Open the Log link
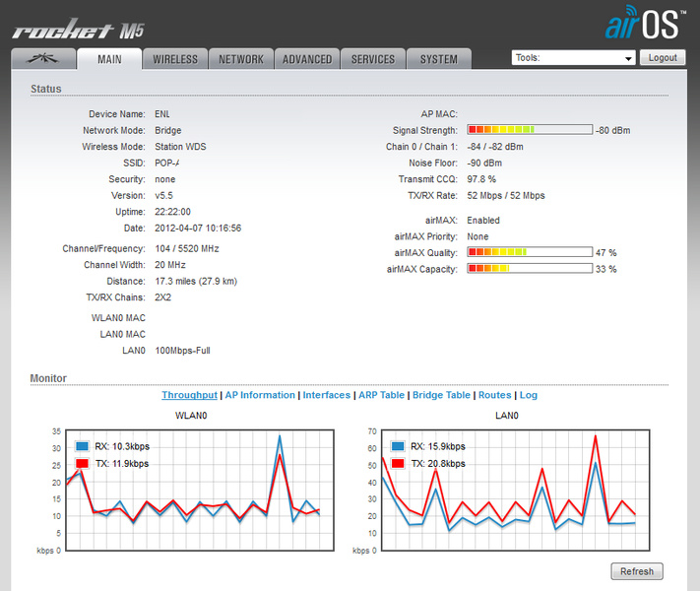Image resolution: width=700 pixels, height=591 pixels. [x=528, y=395]
